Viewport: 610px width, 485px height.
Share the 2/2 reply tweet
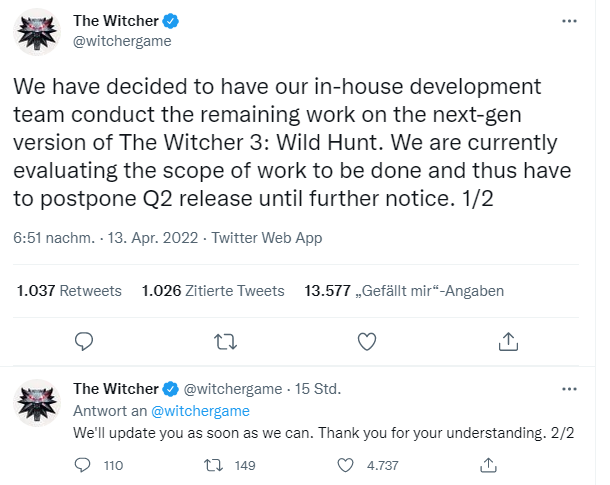coord(490,465)
